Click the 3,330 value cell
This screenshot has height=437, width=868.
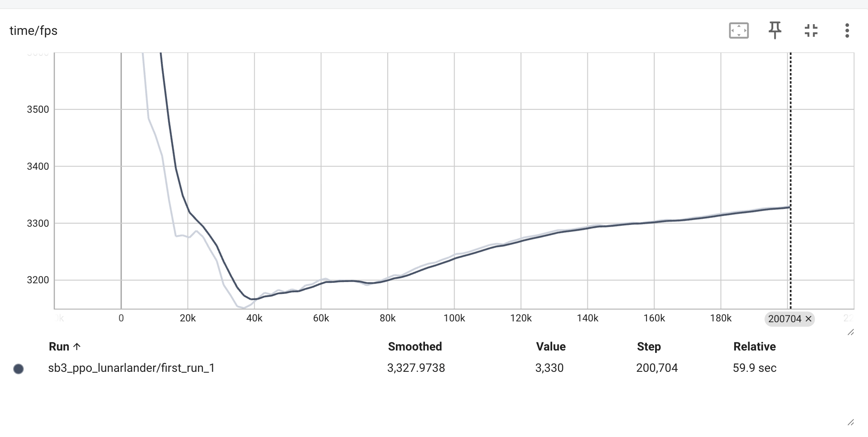click(x=549, y=368)
